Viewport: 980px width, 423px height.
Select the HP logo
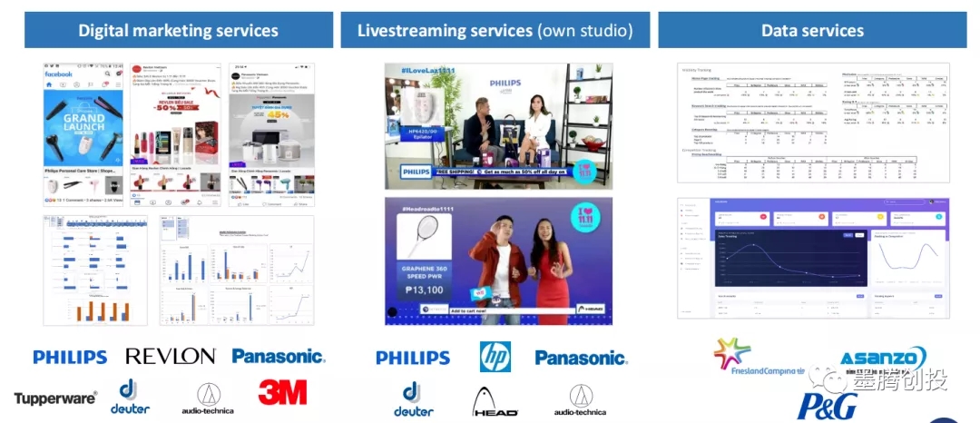(x=495, y=357)
